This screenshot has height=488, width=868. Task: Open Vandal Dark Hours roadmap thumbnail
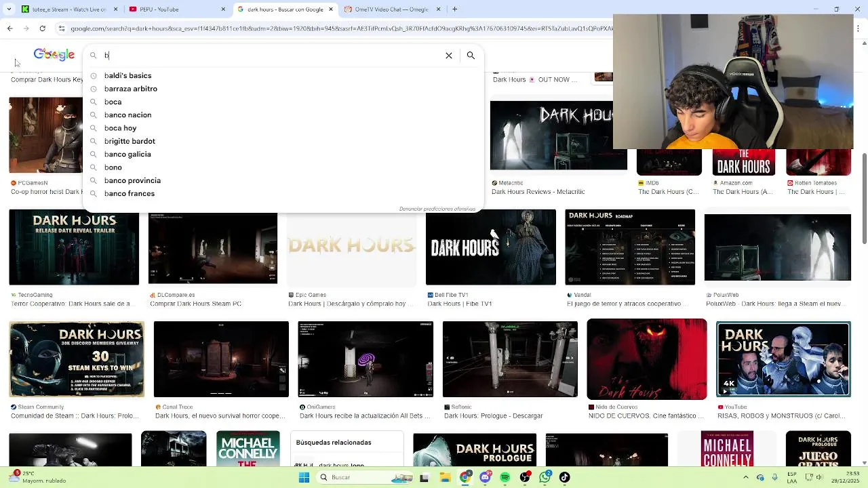(630, 247)
